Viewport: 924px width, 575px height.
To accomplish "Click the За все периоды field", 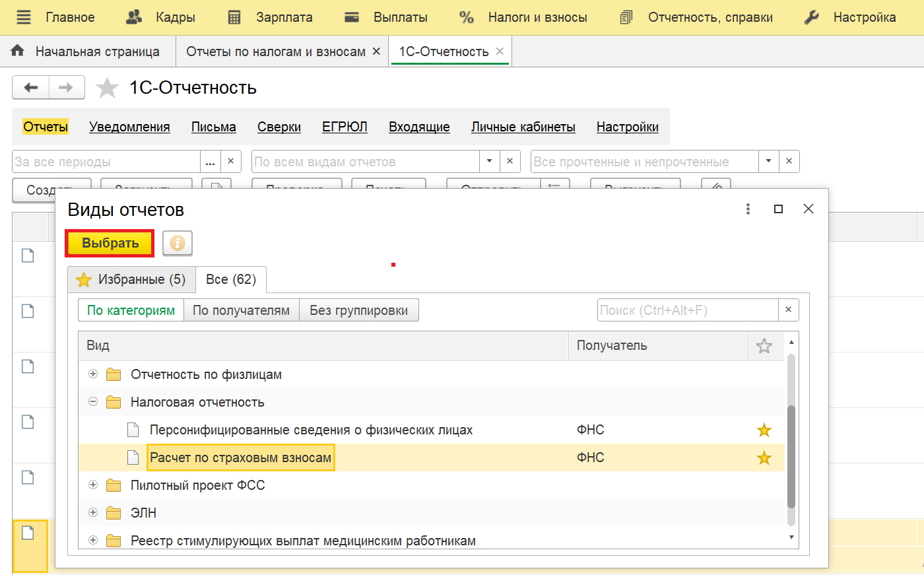I will coord(106,162).
